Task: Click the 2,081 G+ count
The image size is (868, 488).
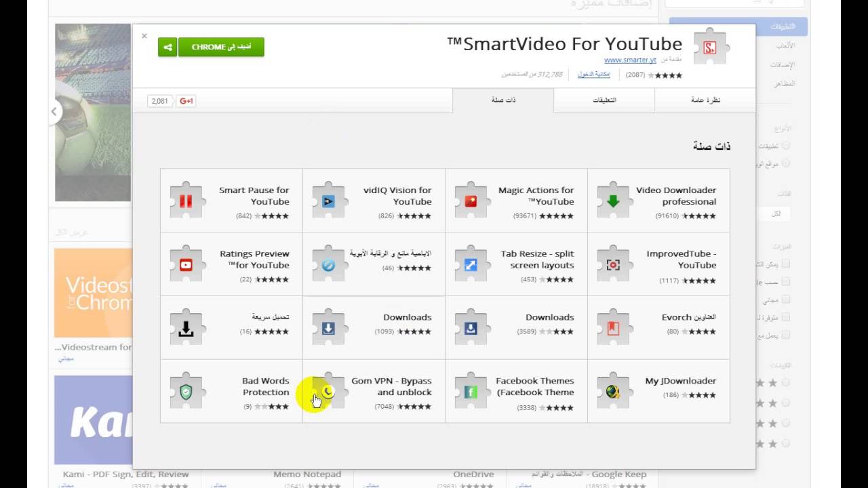Action: click(160, 101)
